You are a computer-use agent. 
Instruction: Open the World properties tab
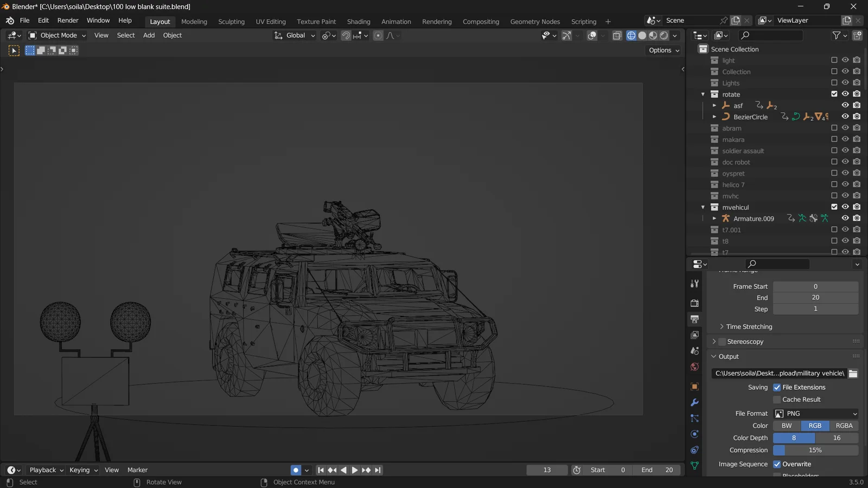pyautogui.click(x=695, y=367)
